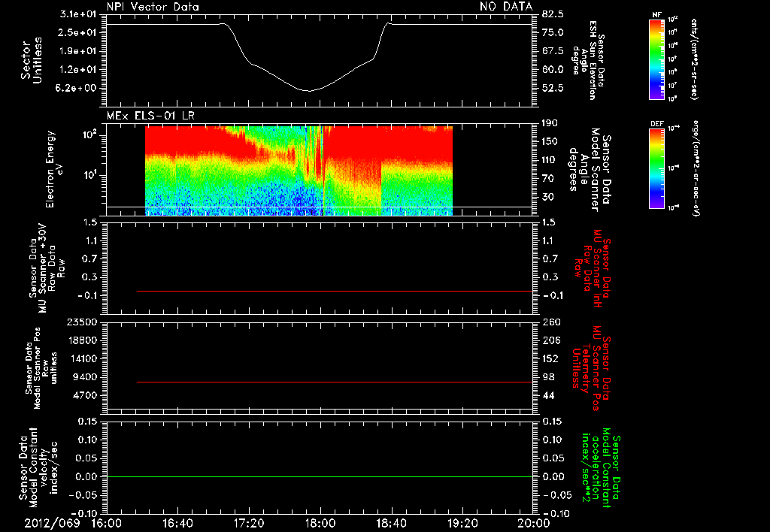Click the 75.0 sun elevation tick label
The image size is (770, 532).
pyautogui.click(x=553, y=32)
